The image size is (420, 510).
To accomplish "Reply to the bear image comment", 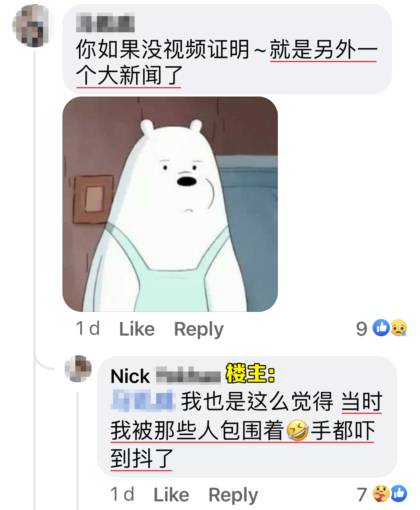I will [199, 329].
